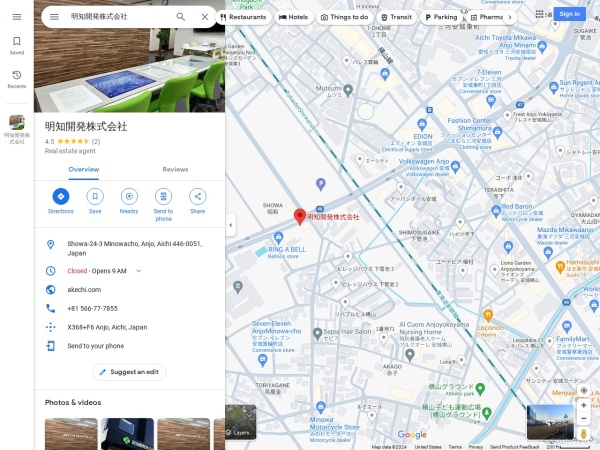Open the main hamburger menu in left rail

coord(17,17)
